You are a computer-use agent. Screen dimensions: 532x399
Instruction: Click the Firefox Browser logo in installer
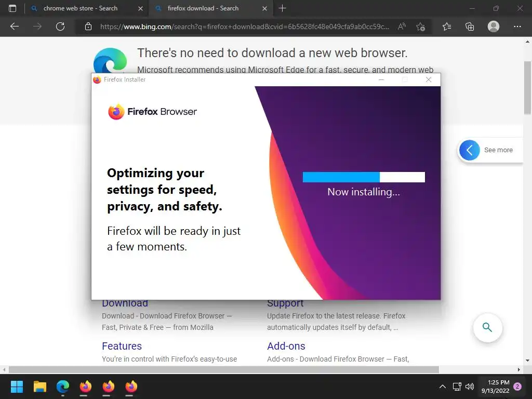pyautogui.click(x=152, y=112)
